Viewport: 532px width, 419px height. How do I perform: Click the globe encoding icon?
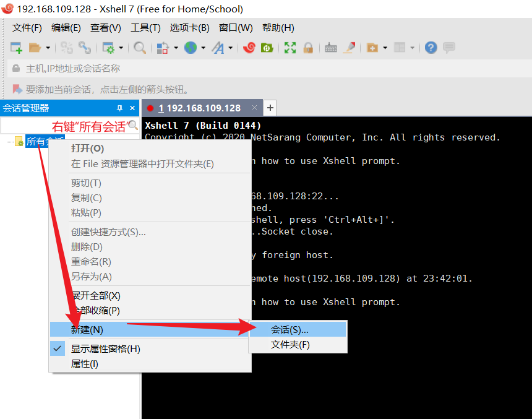191,48
